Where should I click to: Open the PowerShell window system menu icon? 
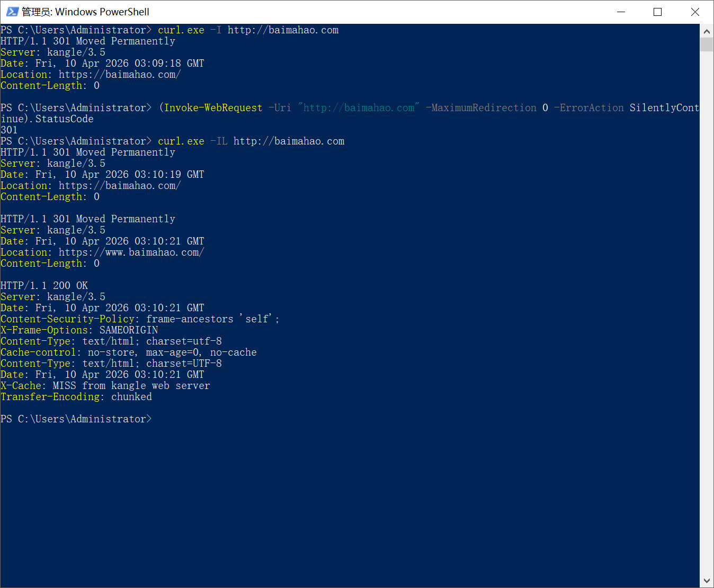tap(12, 12)
